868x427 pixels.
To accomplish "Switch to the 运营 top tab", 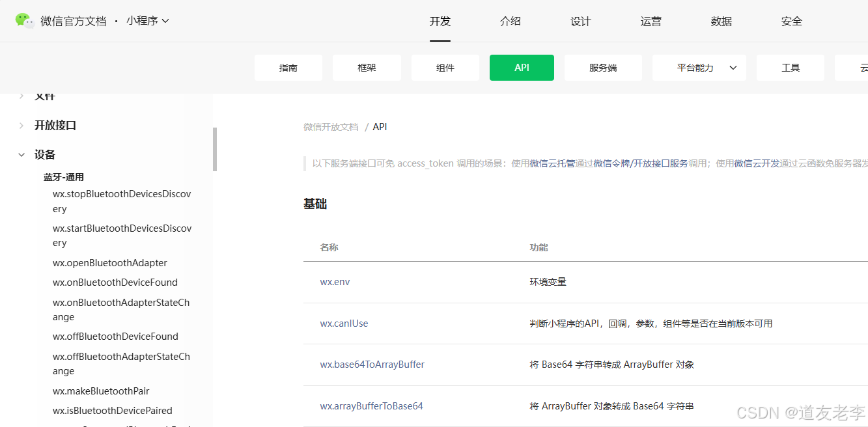I will click(x=651, y=21).
